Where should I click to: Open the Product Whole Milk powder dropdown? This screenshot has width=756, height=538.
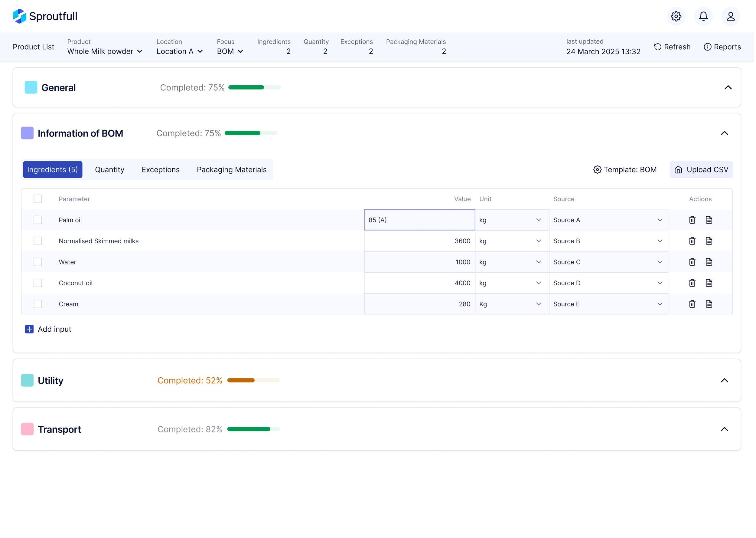105,51
